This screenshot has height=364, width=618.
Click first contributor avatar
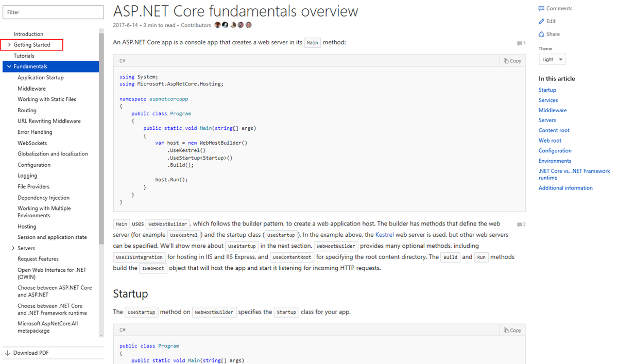click(217, 25)
